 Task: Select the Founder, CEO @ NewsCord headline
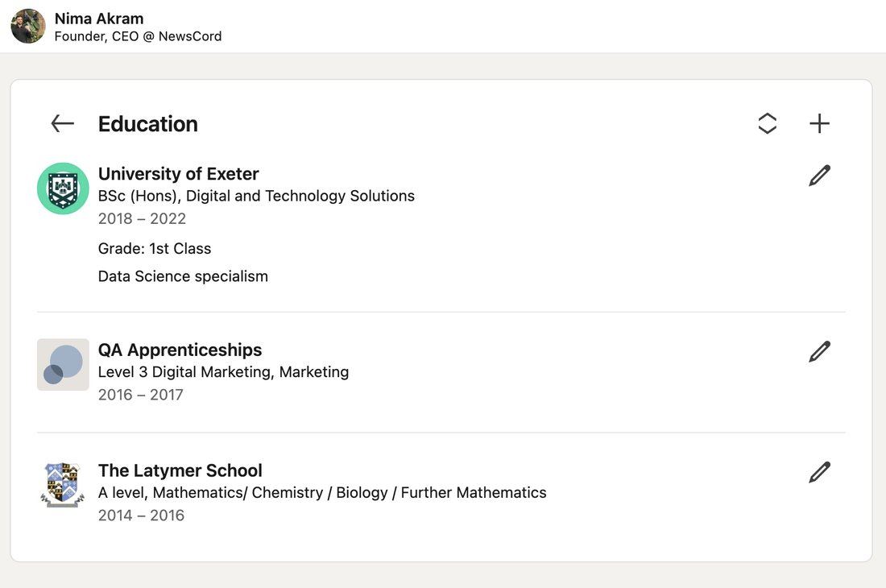pyautogui.click(x=138, y=36)
